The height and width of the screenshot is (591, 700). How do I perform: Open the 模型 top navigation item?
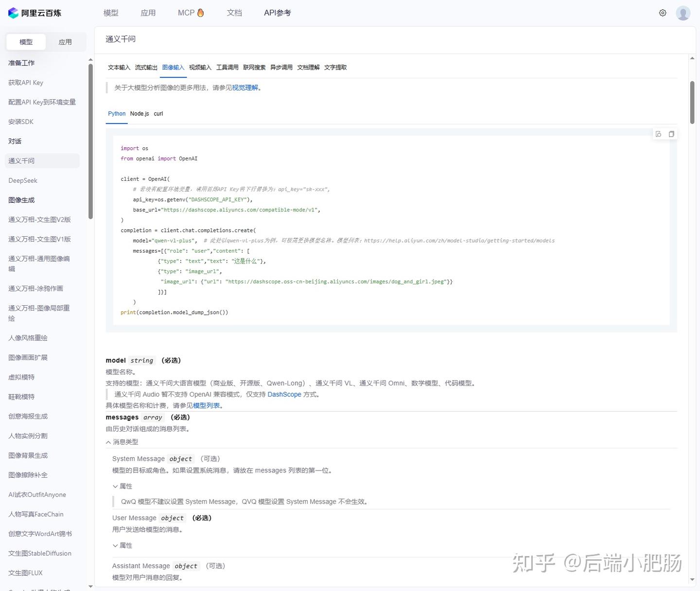[x=111, y=13]
